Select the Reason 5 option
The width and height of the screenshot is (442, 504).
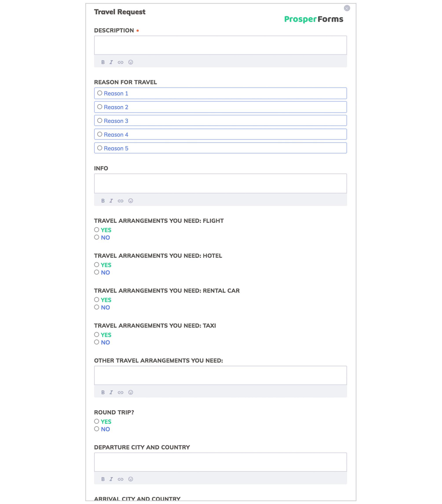100,148
